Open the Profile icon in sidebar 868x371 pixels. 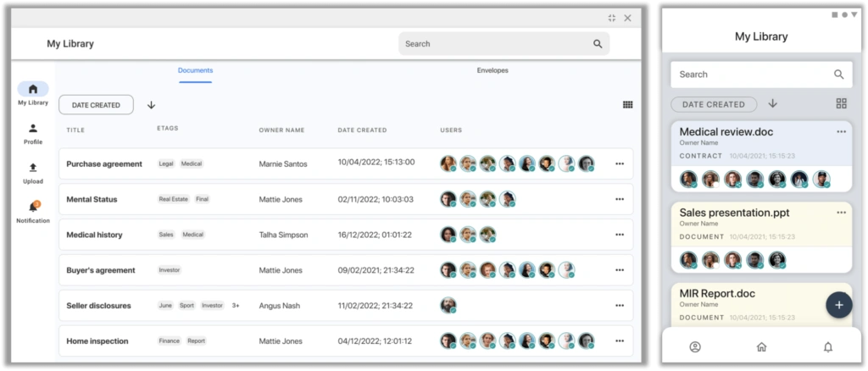click(x=33, y=128)
